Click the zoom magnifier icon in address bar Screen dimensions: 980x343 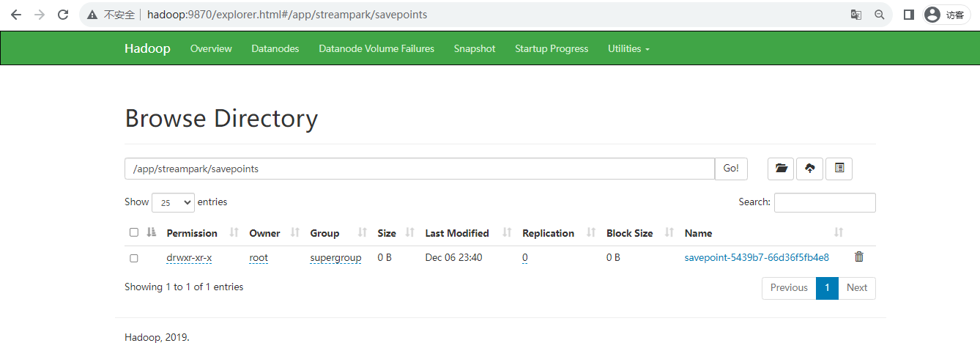(880, 15)
